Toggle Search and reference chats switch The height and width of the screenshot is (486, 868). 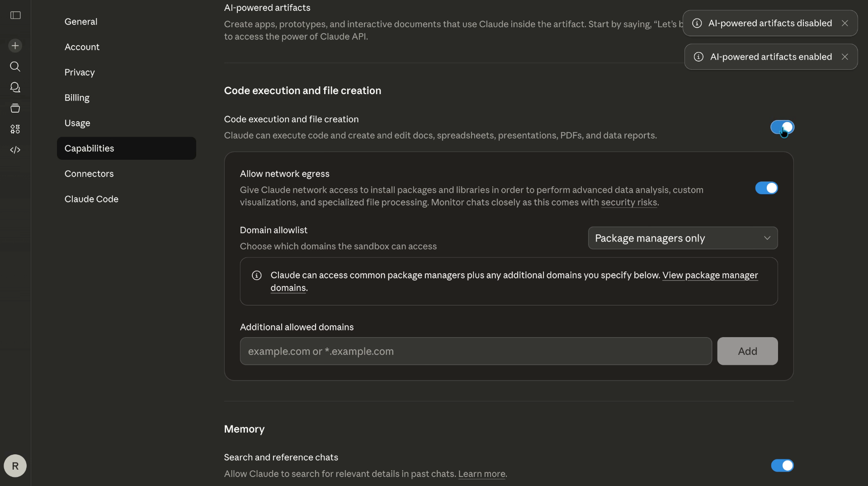782,465
